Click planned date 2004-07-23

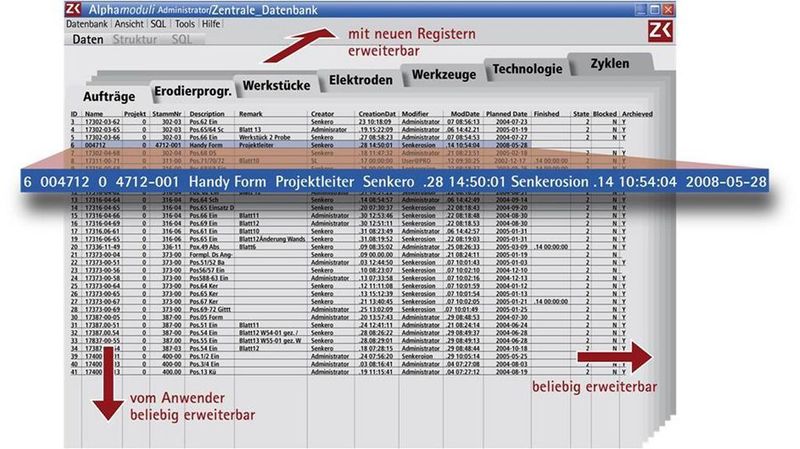pyautogui.click(x=511, y=122)
